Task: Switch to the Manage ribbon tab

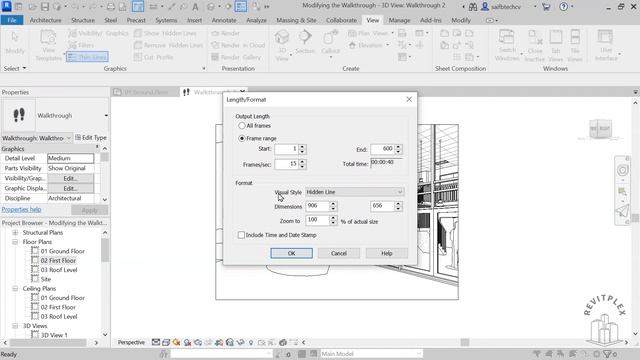Action: click(x=399, y=20)
